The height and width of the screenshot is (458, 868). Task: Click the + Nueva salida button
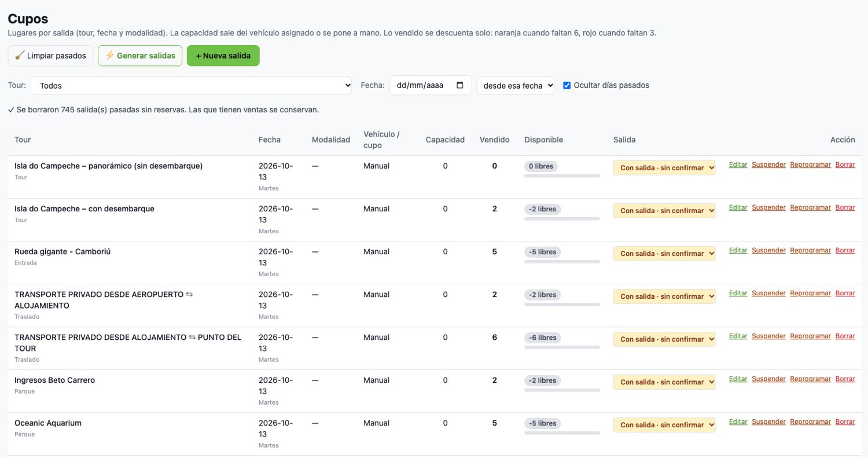223,56
